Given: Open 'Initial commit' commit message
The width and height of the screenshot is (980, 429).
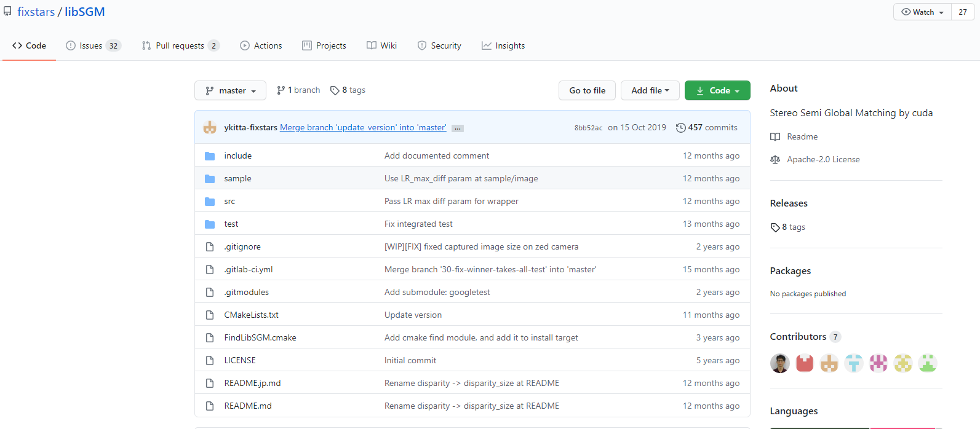Looking at the screenshot, I should click(410, 361).
